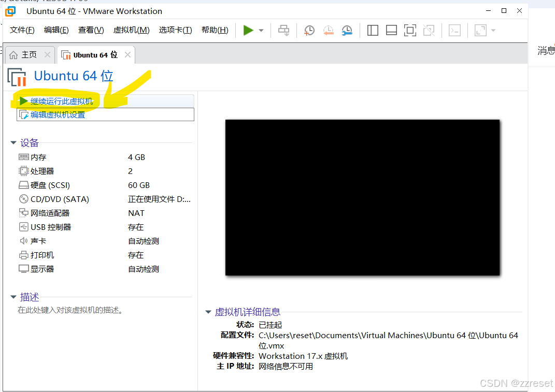Click the processor chip icon
Viewport: 555px width, 392px height.
(x=23, y=171)
